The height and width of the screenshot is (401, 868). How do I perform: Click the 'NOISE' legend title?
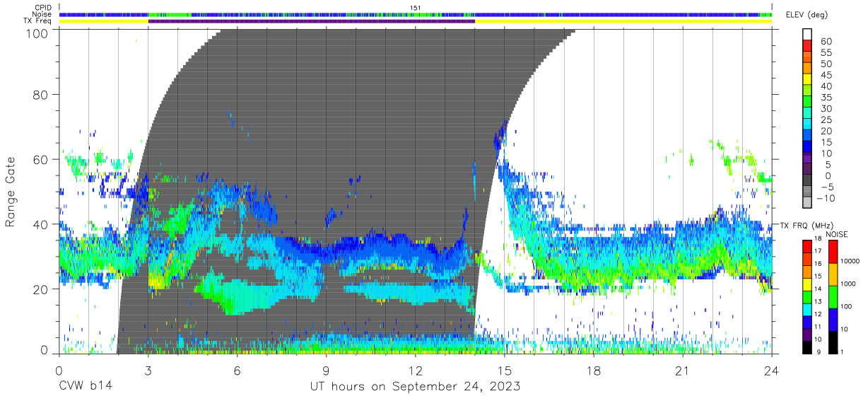[835, 234]
